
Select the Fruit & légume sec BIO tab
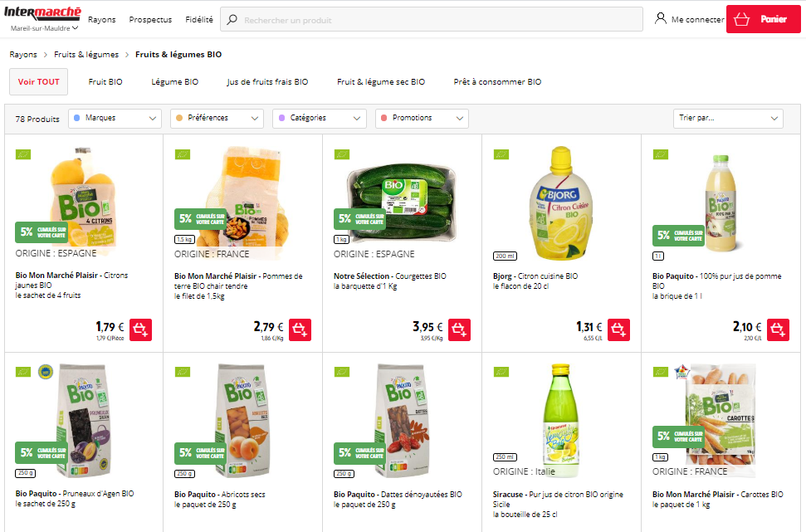[381, 81]
